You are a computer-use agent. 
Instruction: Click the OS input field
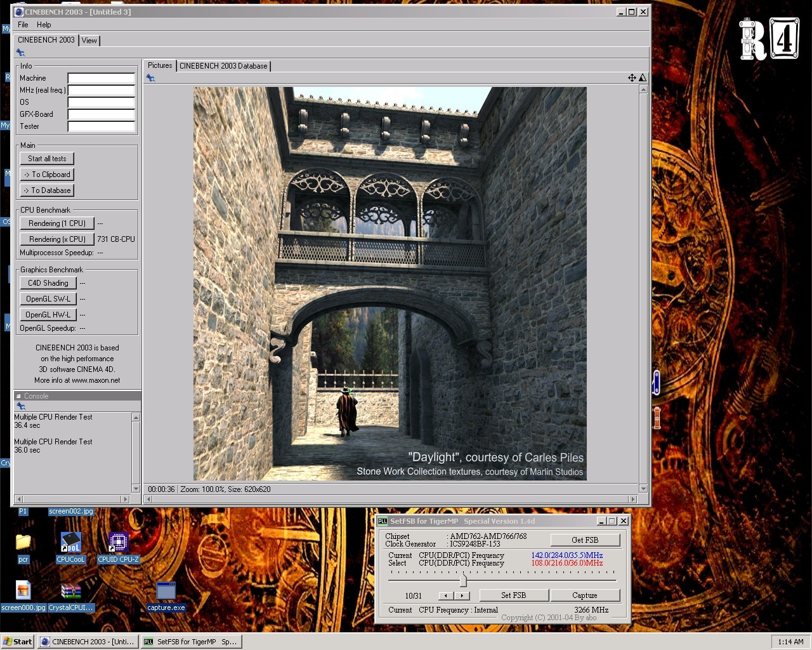tap(101, 102)
